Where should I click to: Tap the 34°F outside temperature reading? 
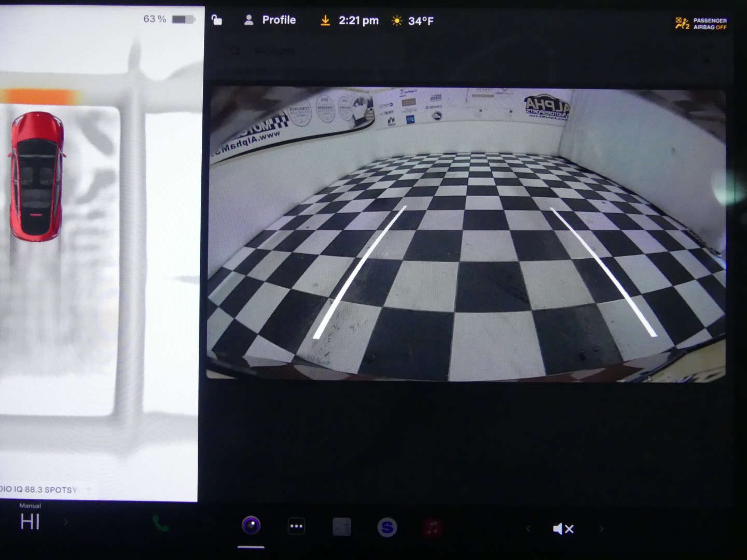[x=421, y=21]
